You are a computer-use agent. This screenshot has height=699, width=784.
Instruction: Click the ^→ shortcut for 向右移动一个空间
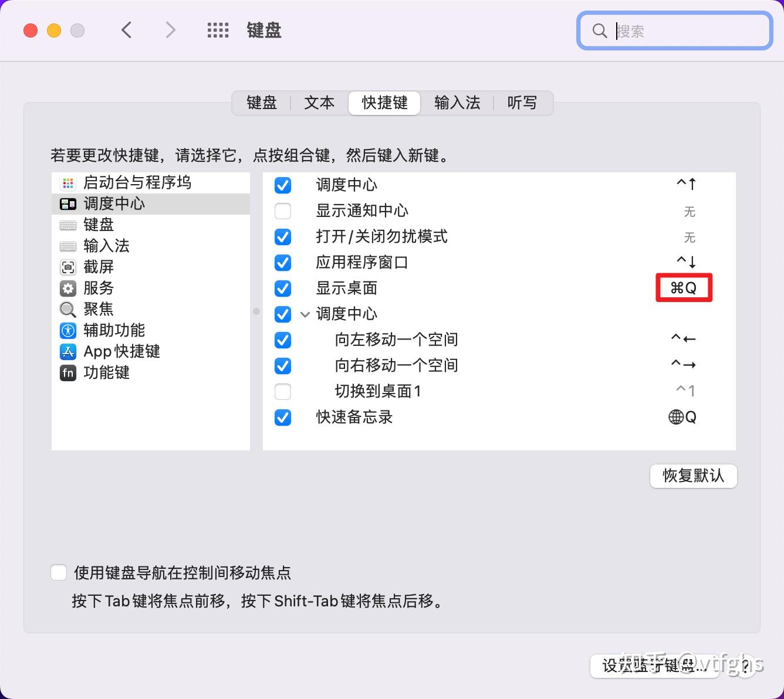click(684, 365)
